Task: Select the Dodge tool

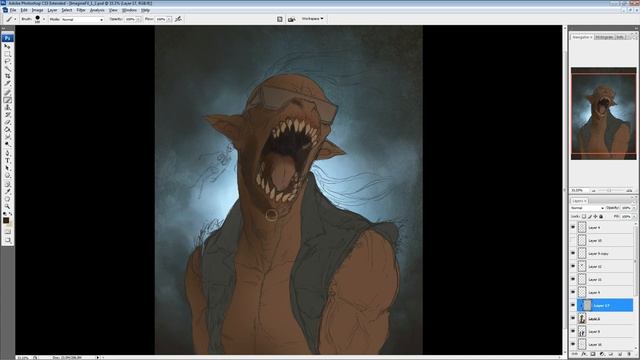Action: tap(7, 144)
